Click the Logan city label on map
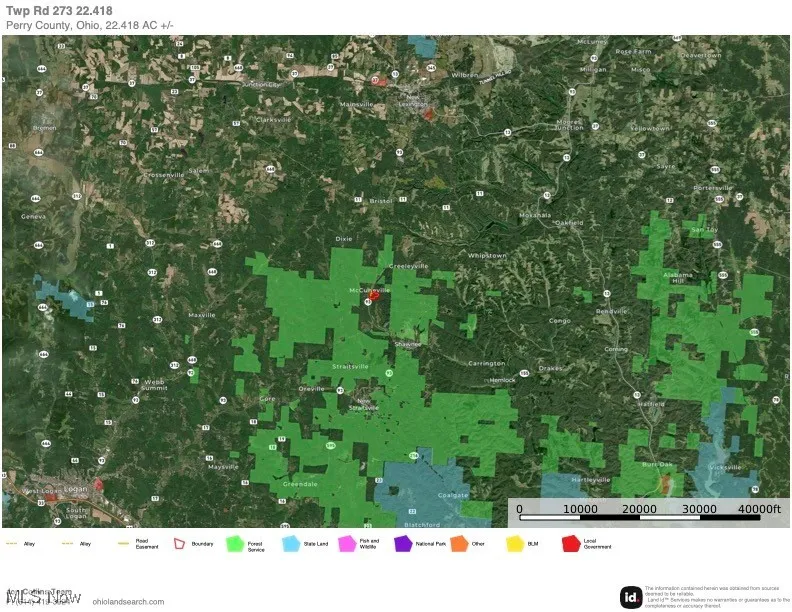The width and height of the screenshot is (792, 612). pyautogui.click(x=77, y=488)
